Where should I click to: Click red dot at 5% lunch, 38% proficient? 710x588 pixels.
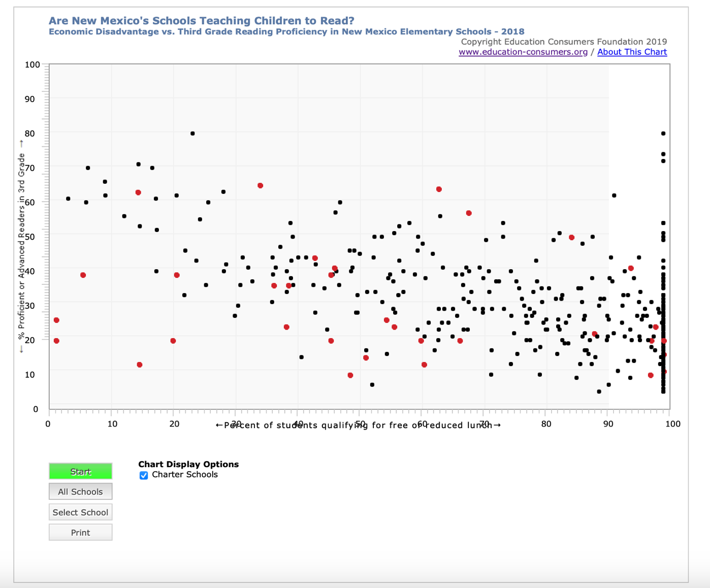pyautogui.click(x=83, y=275)
